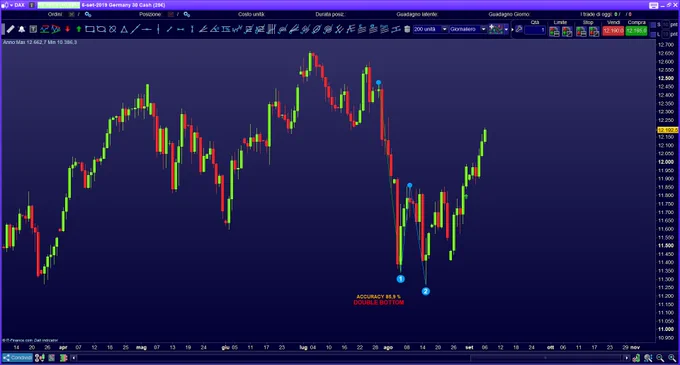Click the right arrow of horizontal scrollbar
680x365 pixels.
(627, 358)
